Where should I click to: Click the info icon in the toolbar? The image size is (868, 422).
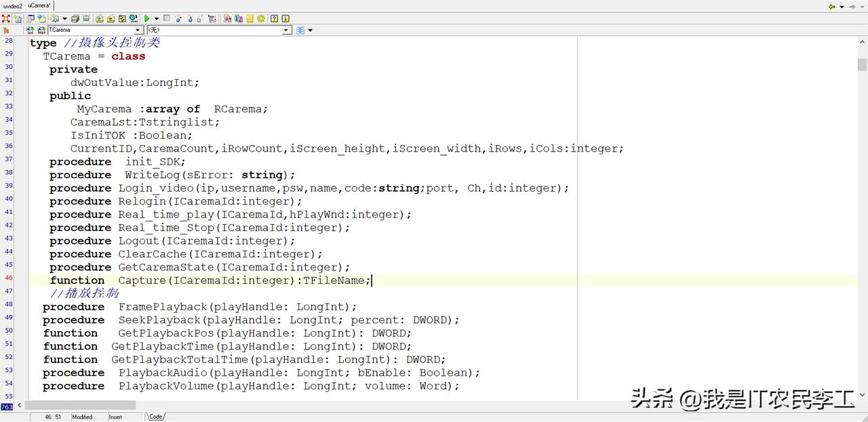coord(285,18)
